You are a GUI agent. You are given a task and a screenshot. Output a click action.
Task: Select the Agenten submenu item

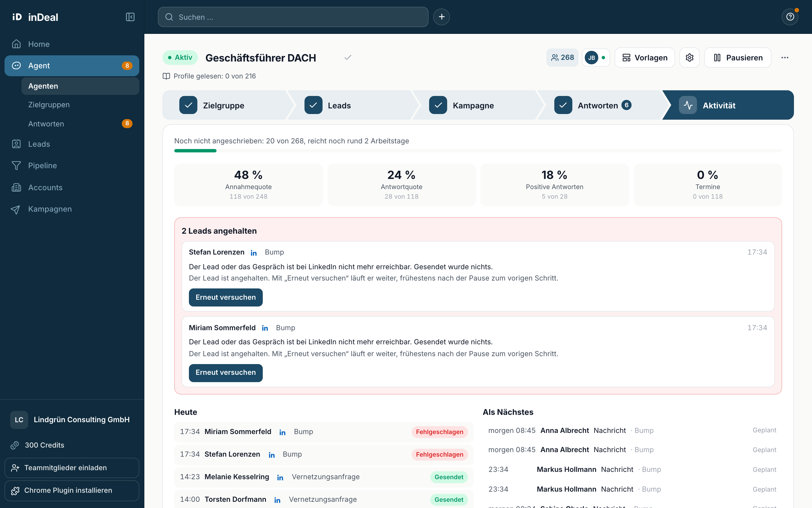[x=80, y=86]
